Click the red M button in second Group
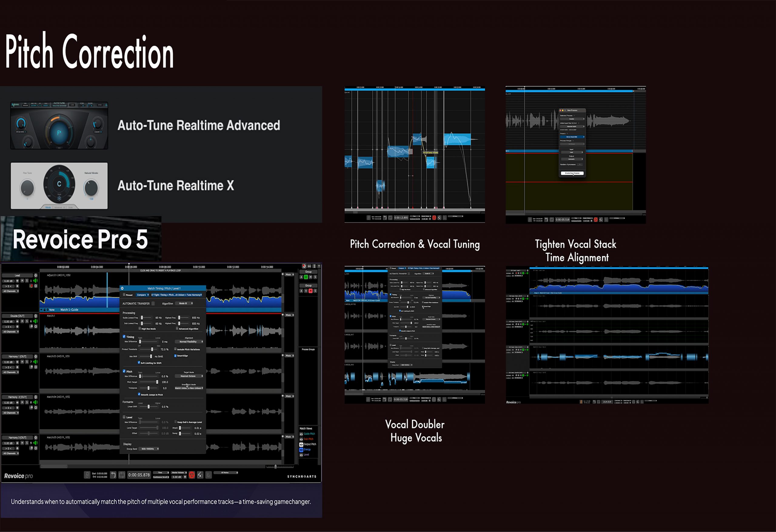This screenshot has width=776, height=532. [x=310, y=291]
